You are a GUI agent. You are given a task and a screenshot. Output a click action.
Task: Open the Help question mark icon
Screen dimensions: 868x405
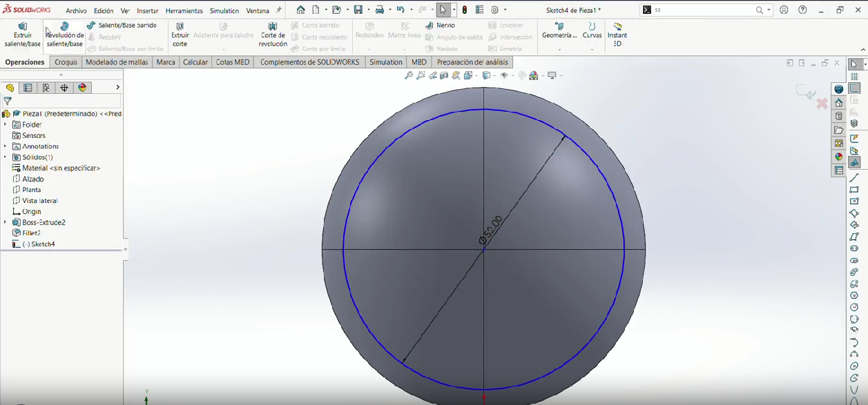(x=802, y=10)
